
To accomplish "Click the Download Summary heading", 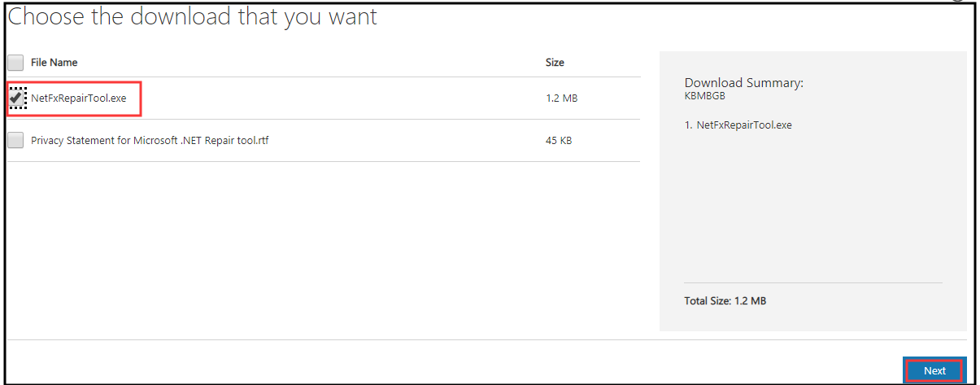I will point(743,83).
